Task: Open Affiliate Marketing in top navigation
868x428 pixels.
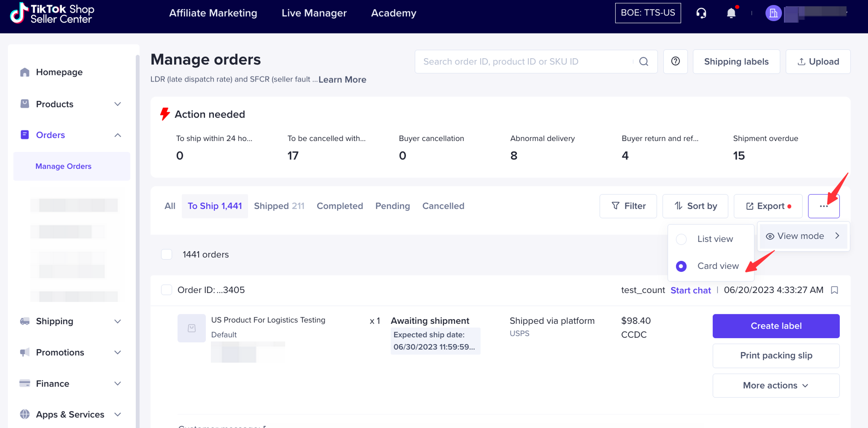Action: click(x=213, y=13)
